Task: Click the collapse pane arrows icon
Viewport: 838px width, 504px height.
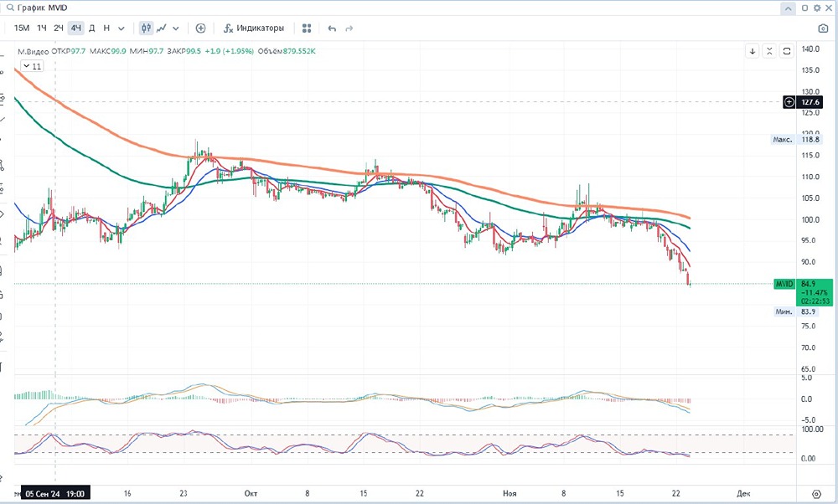Action: (x=769, y=51)
